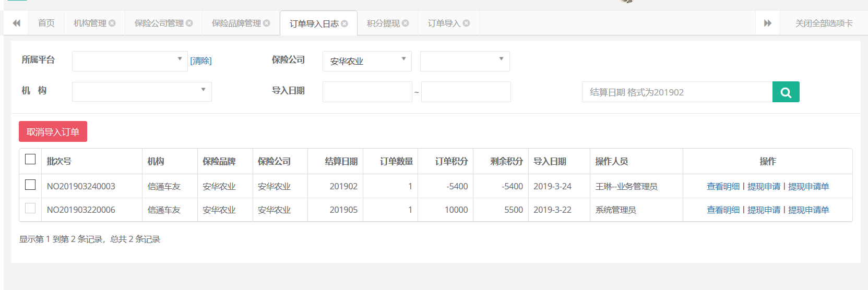Click 提现申请 for batch NO201903220006

(764, 210)
